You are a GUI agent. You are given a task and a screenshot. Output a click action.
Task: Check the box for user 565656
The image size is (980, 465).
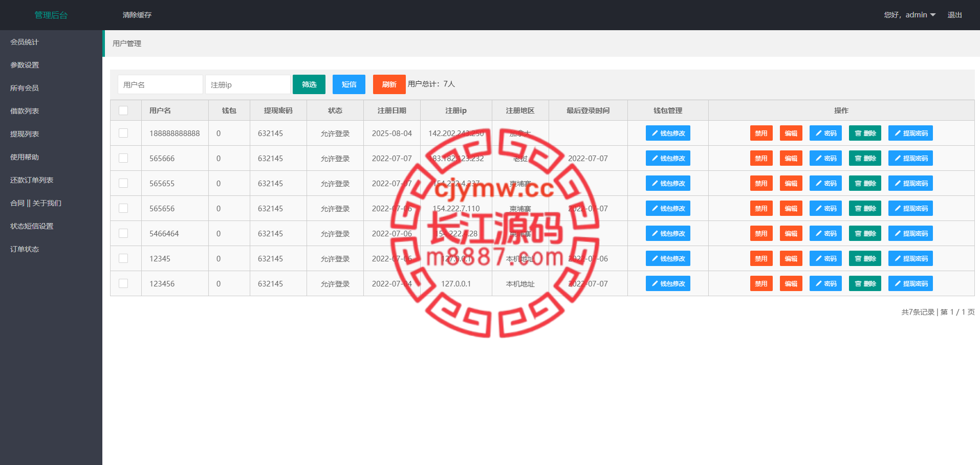[x=123, y=208]
